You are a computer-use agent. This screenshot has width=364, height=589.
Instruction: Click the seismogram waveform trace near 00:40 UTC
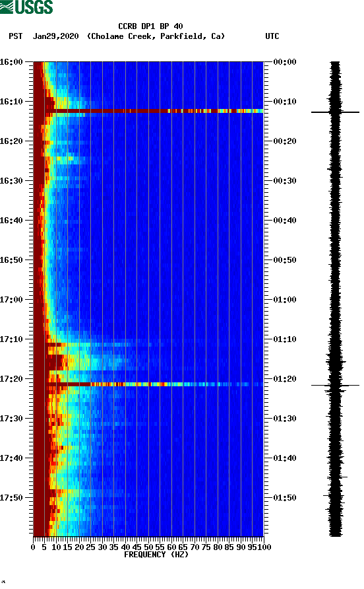click(x=335, y=221)
